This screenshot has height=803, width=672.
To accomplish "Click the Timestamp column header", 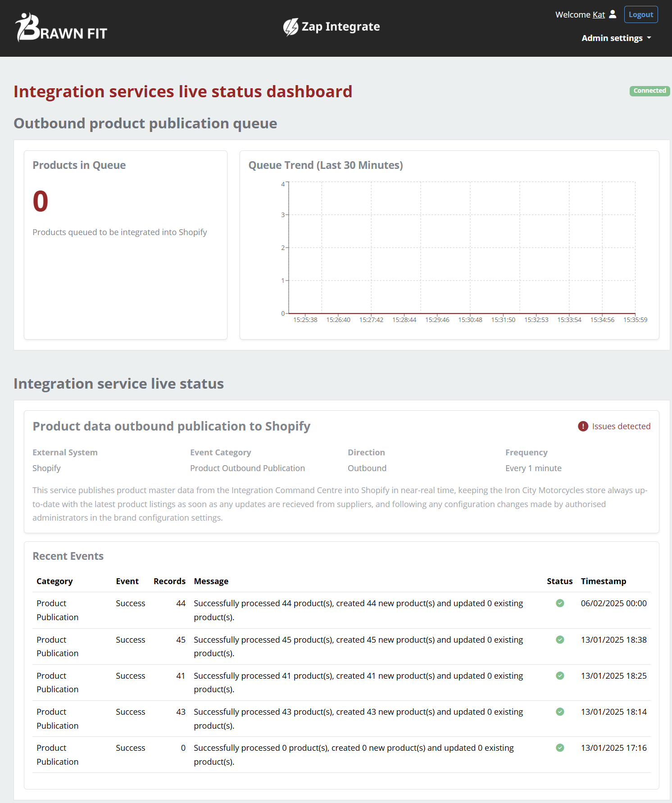I will (x=603, y=581).
